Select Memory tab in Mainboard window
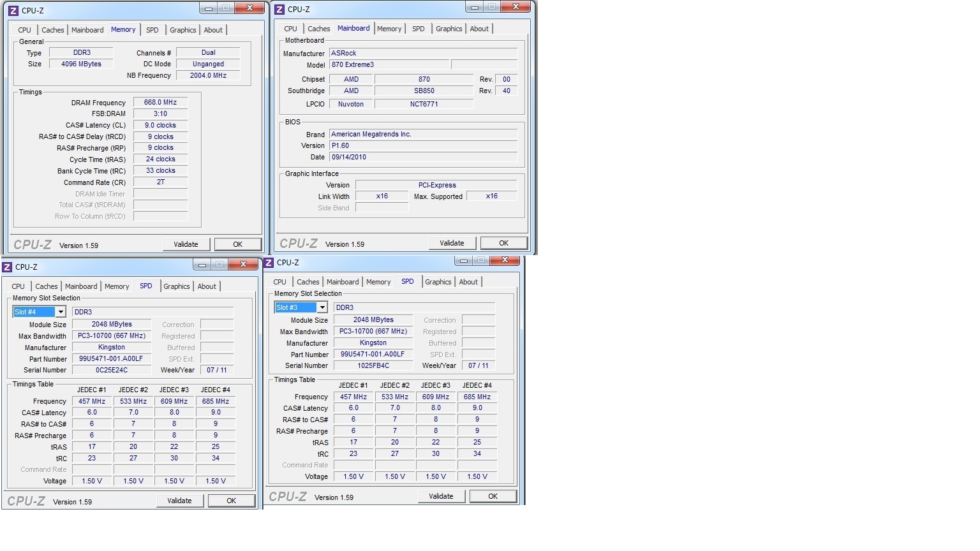 pos(389,29)
